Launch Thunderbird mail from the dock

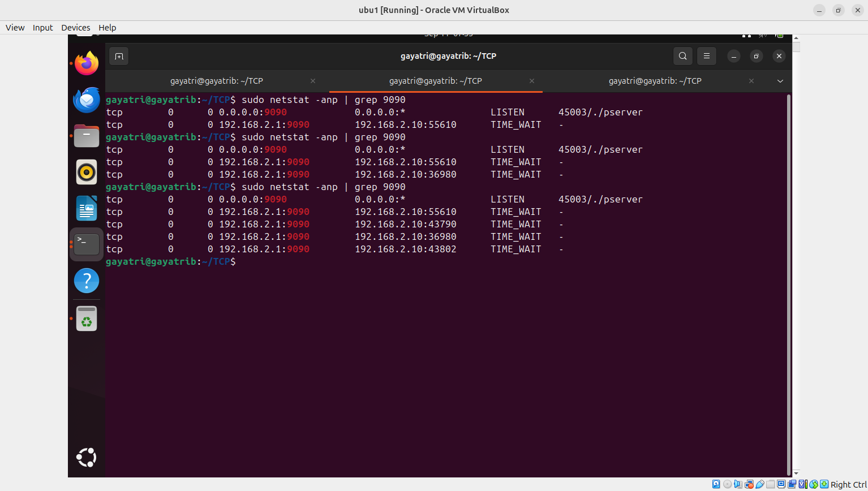87,100
